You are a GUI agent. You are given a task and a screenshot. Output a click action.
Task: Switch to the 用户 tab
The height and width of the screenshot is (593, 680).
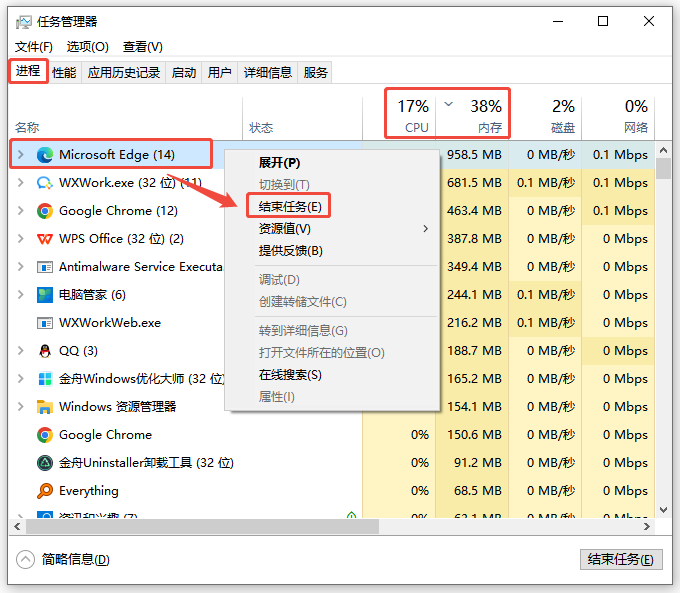[219, 72]
